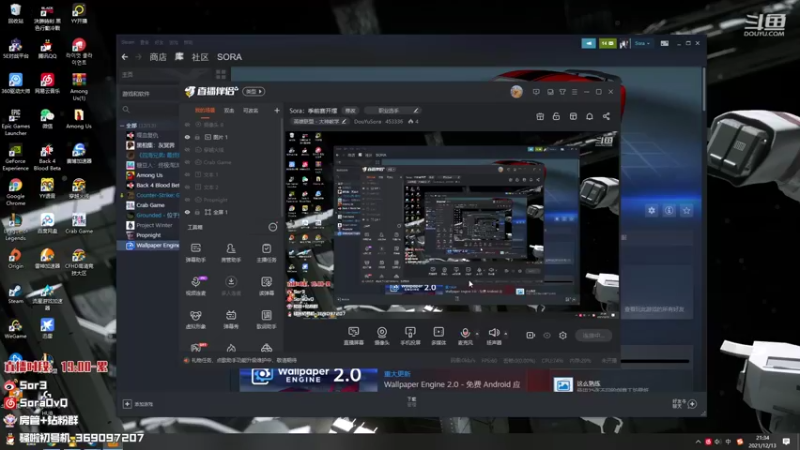Open the virtual avatar tool in toolbox
800x450 pixels.
click(195, 319)
